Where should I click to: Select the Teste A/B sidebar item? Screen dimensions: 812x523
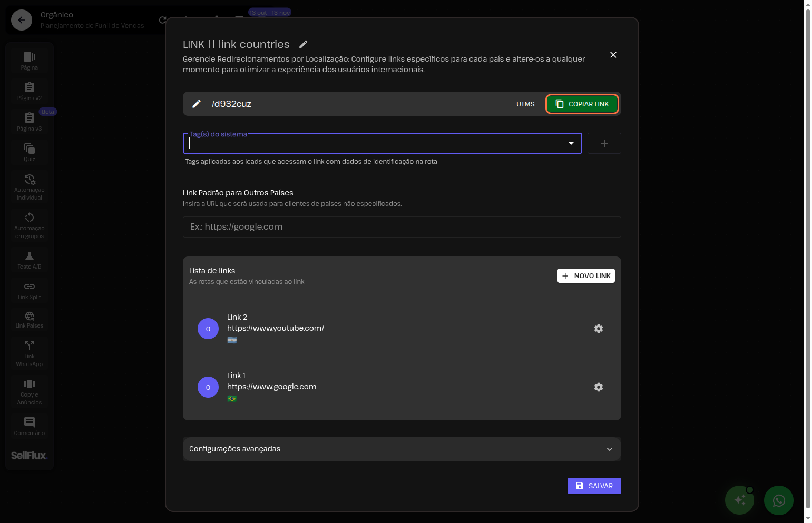30,260
